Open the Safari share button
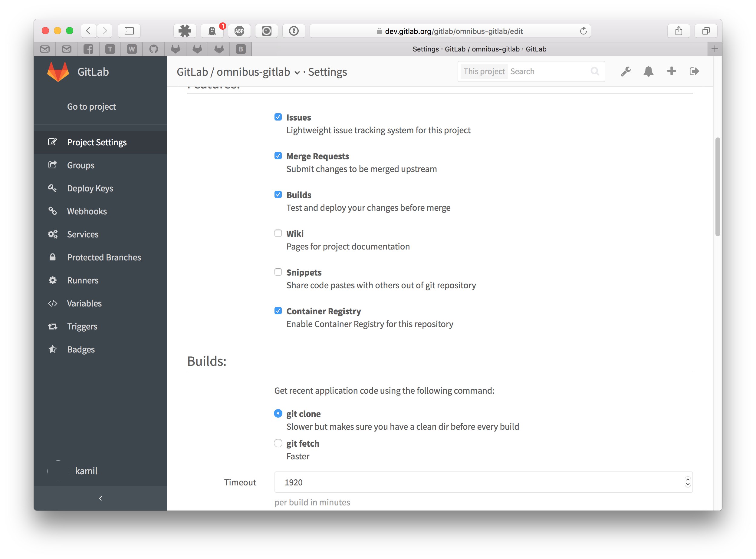This screenshot has width=756, height=559. click(679, 31)
